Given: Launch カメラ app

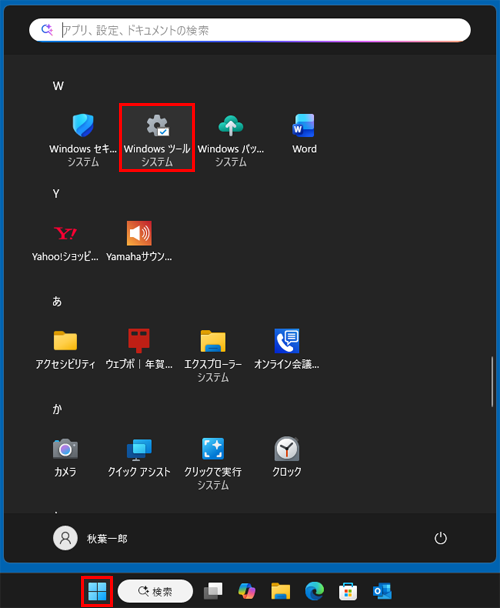Looking at the screenshot, I should pyautogui.click(x=65, y=457).
